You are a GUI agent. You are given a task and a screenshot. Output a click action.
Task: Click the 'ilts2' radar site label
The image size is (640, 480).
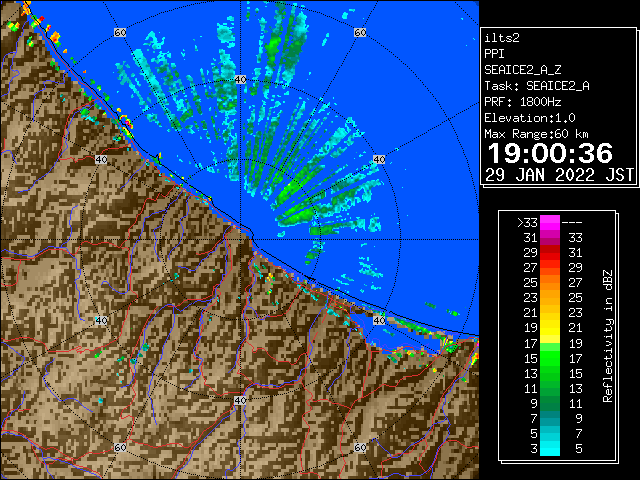(x=502, y=38)
